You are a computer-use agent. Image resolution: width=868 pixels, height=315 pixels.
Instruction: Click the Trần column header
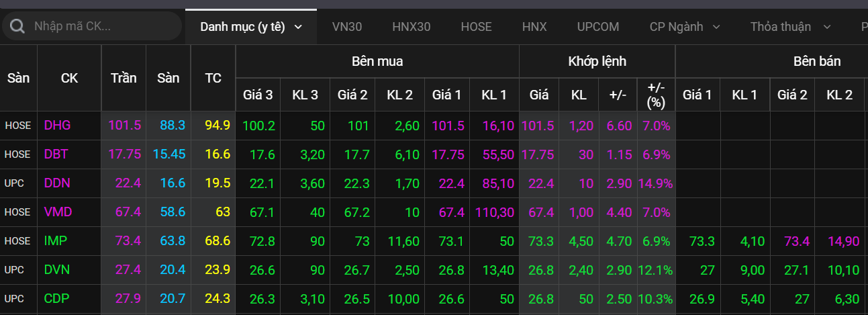pyautogui.click(x=124, y=78)
